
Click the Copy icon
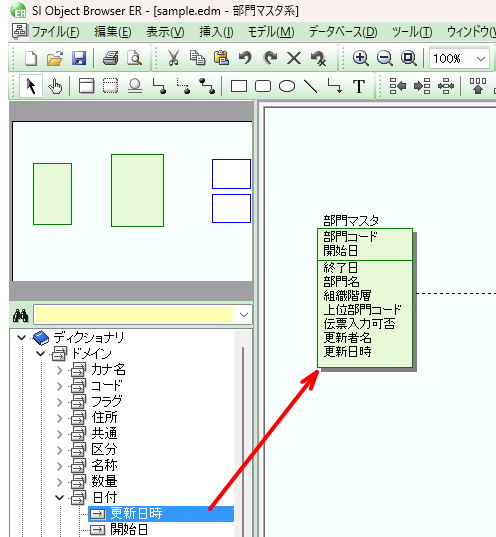coord(198,58)
